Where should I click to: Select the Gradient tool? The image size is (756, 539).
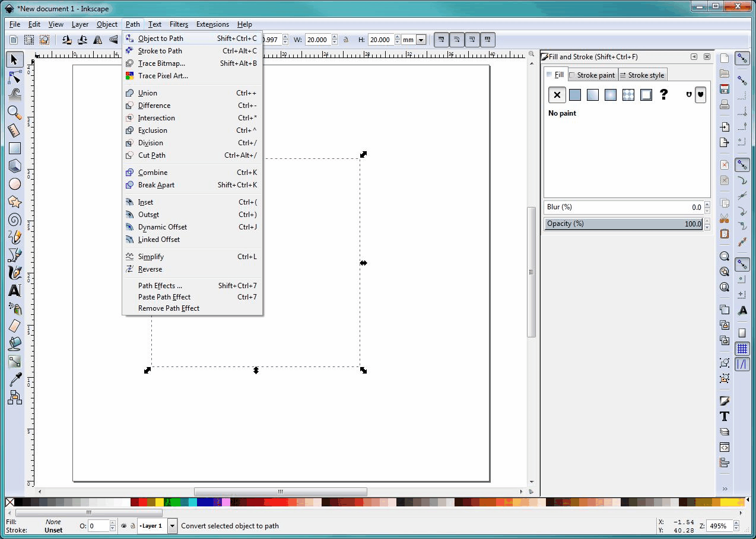coord(15,362)
